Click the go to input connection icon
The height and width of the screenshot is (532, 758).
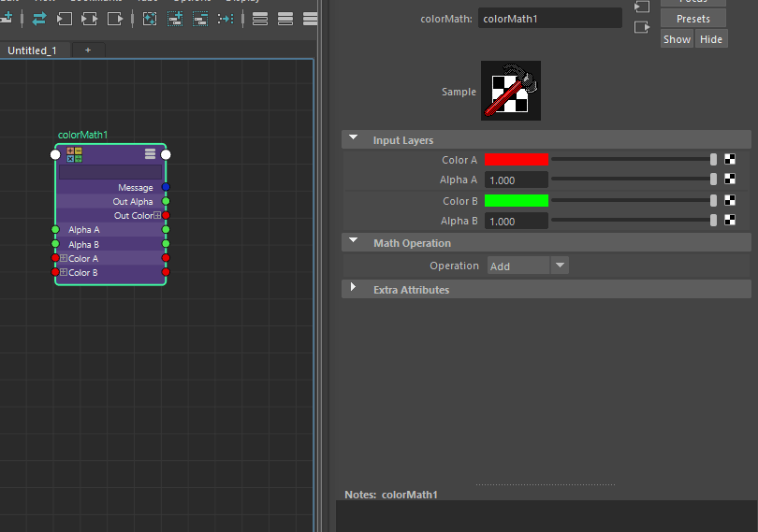click(641, 7)
